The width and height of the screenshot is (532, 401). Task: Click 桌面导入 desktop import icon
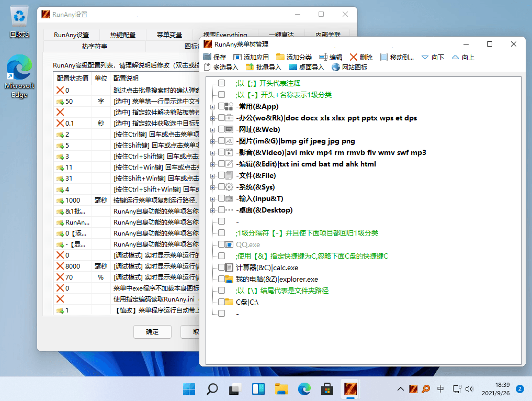click(293, 67)
